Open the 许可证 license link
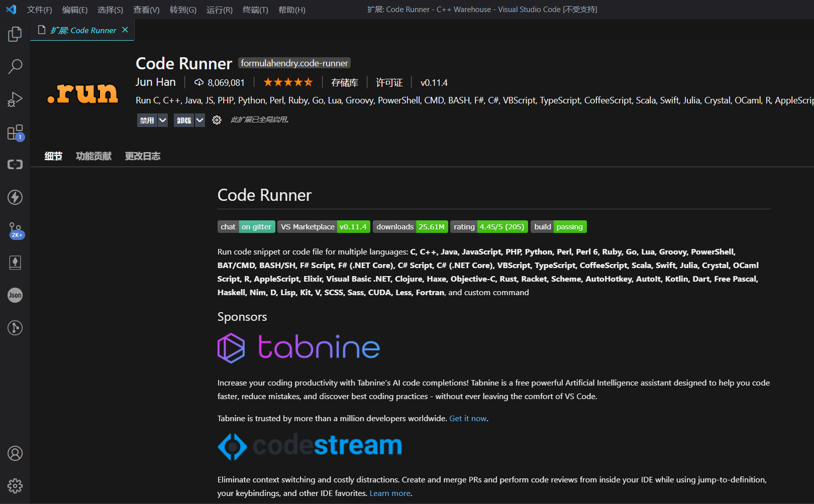Viewport: 814px width, 504px height. coord(389,82)
